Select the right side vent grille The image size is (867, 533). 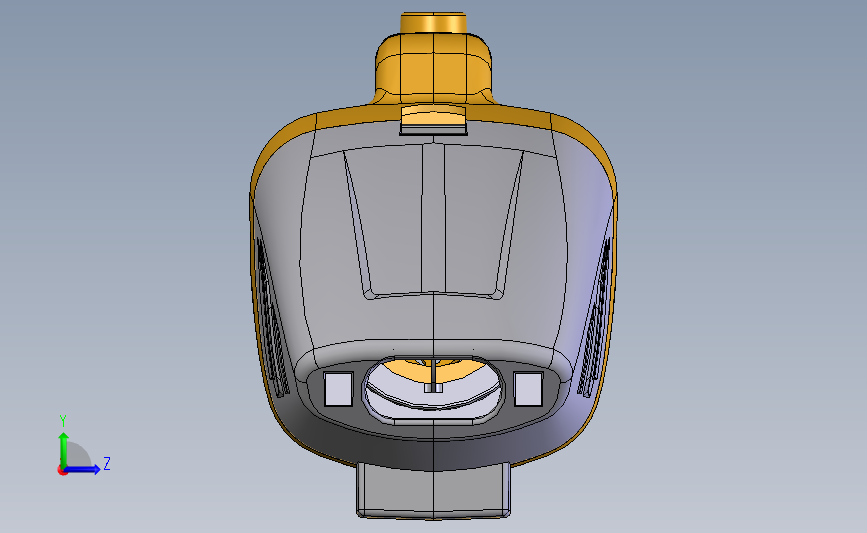point(595,318)
